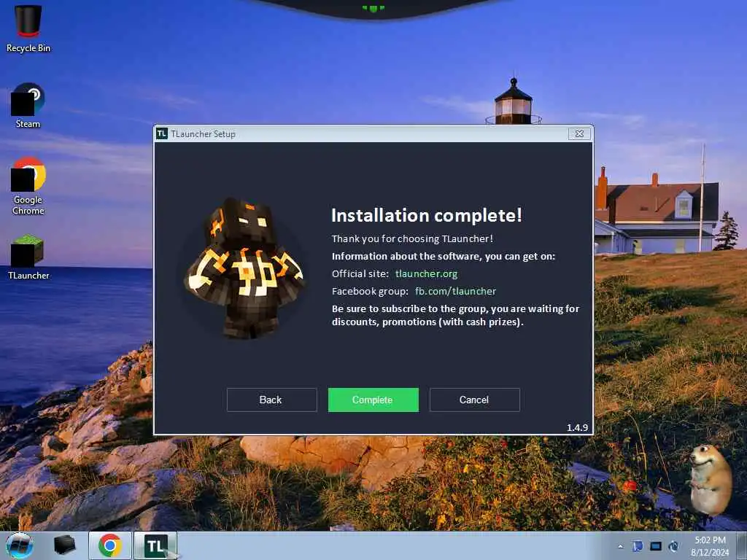This screenshot has width=747, height=560.
Task: Open the Recycle Bin desktop icon
Action: coord(28,28)
